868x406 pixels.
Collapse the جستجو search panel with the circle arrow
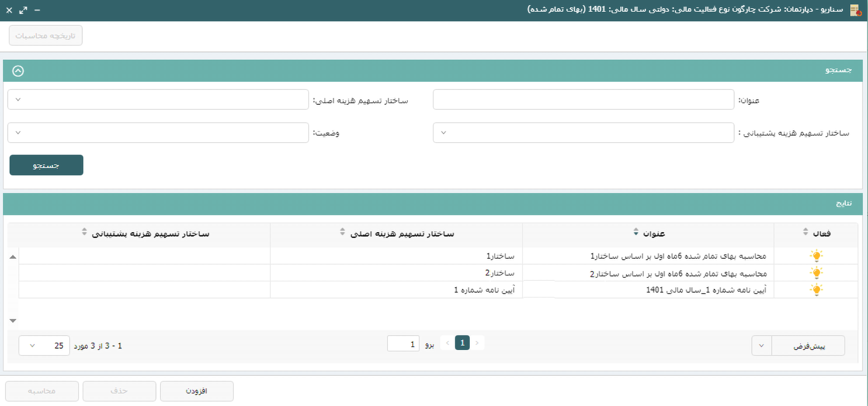[x=18, y=71]
